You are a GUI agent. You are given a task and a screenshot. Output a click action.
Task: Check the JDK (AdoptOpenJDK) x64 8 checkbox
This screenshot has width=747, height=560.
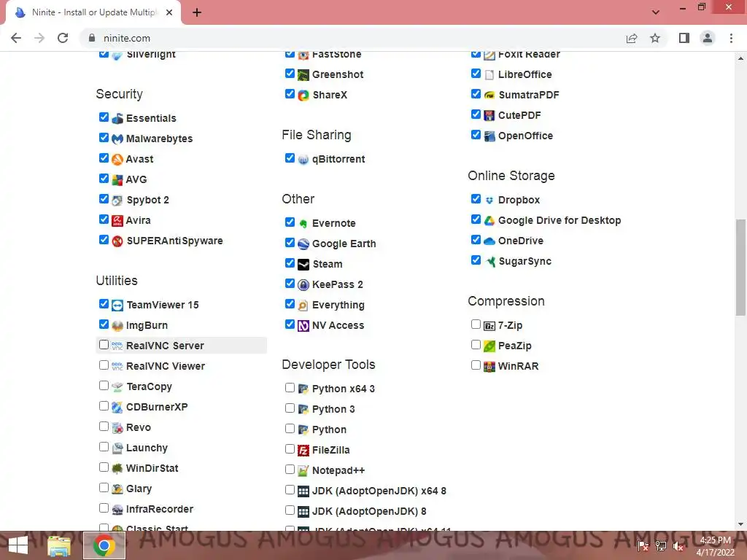click(x=290, y=489)
